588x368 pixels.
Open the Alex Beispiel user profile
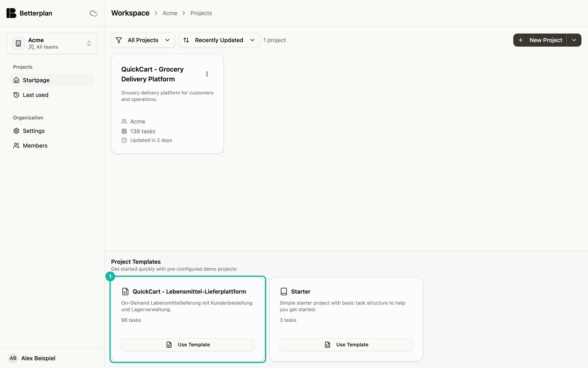click(52, 358)
